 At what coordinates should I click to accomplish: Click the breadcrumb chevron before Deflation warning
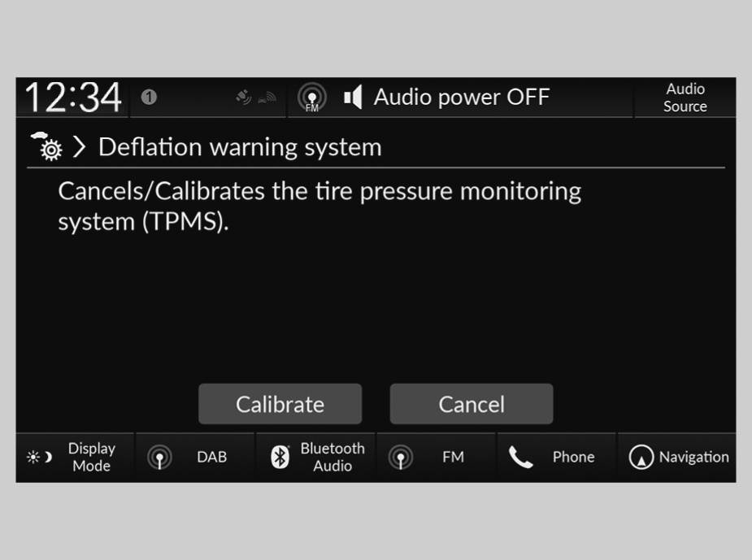[x=80, y=147]
